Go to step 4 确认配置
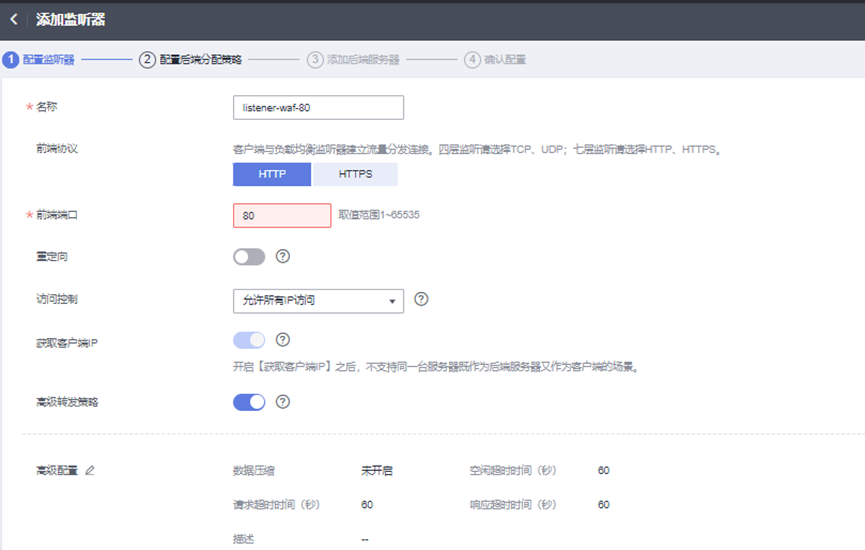 click(495, 60)
